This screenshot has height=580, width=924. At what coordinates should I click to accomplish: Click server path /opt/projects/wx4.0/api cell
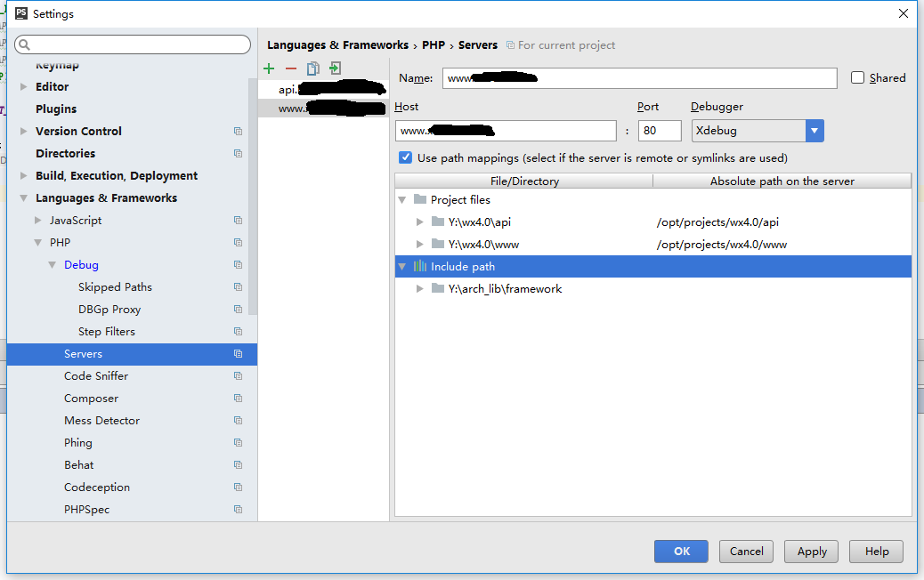(717, 222)
